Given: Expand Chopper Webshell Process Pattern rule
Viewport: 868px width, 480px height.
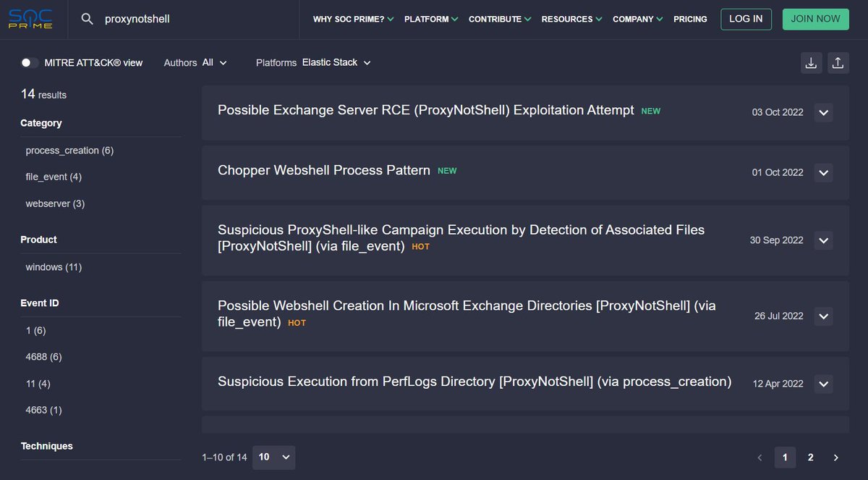Looking at the screenshot, I should coord(824,172).
